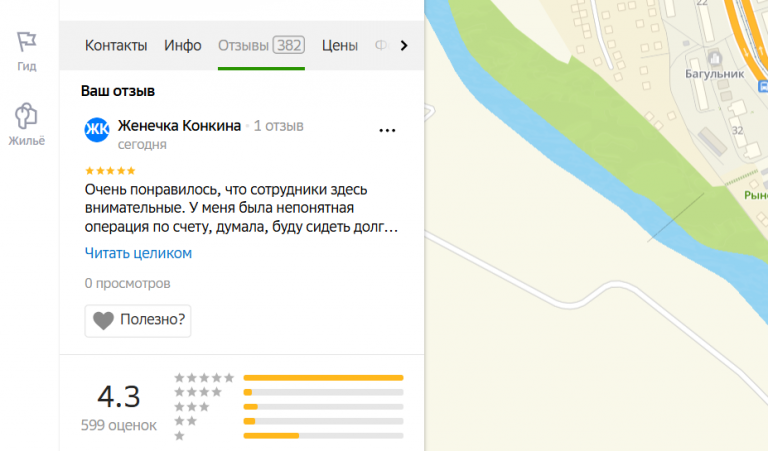Open the Жильё sidebar section
Viewport: 768px width, 451px height.
26,124
